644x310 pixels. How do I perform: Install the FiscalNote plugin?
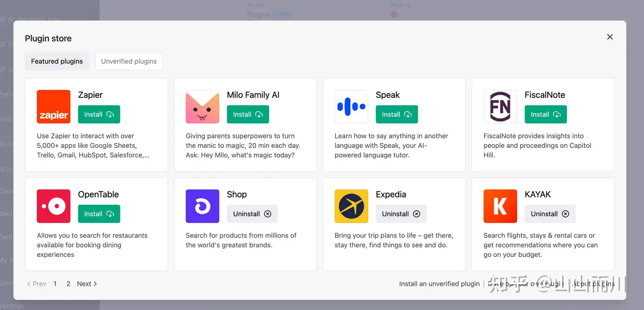(x=546, y=114)
